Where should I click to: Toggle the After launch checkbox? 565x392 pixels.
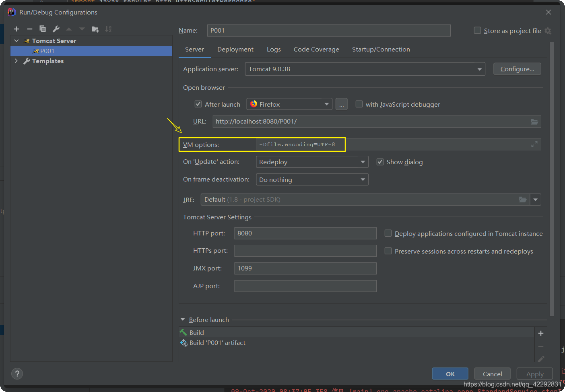[x=198, y=104]
